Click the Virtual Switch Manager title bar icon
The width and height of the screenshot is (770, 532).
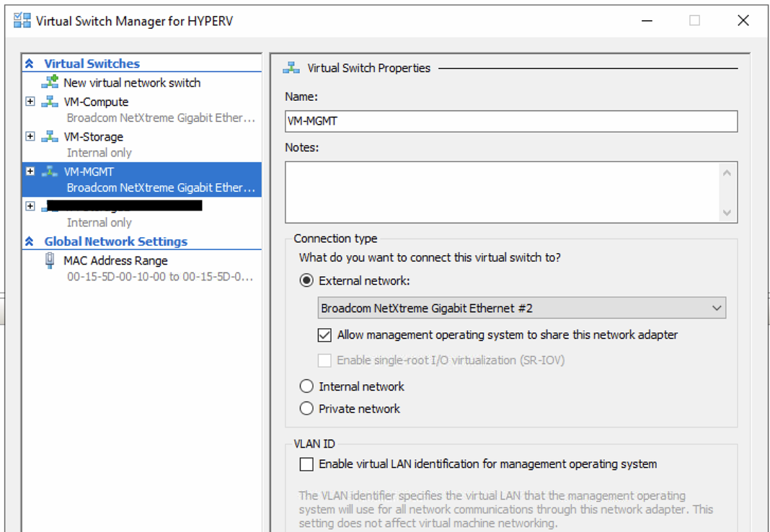coord(22,20)
